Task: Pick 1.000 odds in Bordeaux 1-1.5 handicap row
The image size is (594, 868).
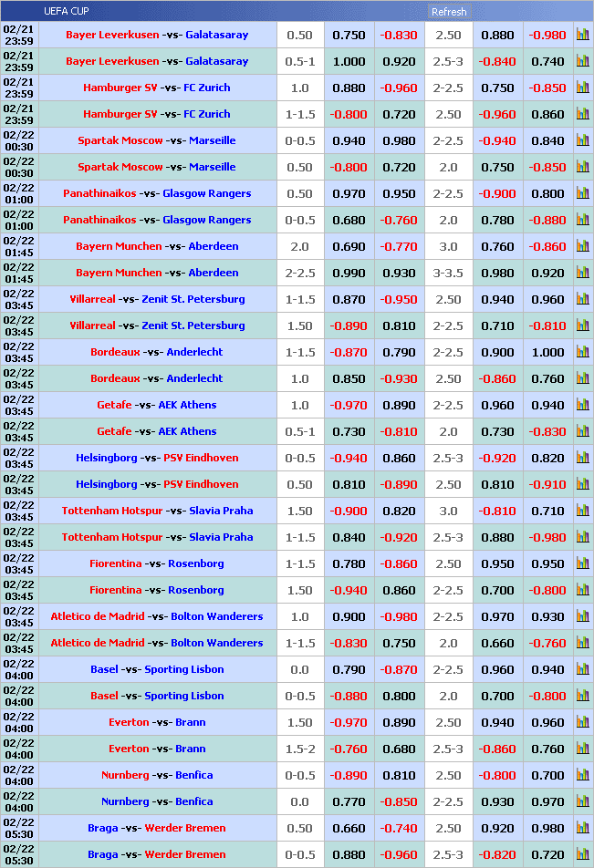Action: [547, 352]
